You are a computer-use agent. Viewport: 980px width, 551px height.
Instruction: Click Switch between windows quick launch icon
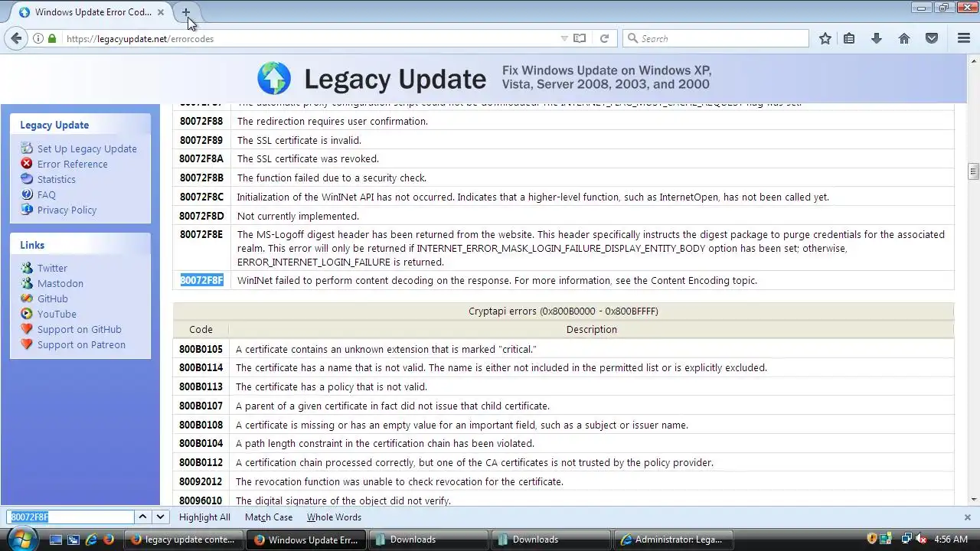pos(73,540)
